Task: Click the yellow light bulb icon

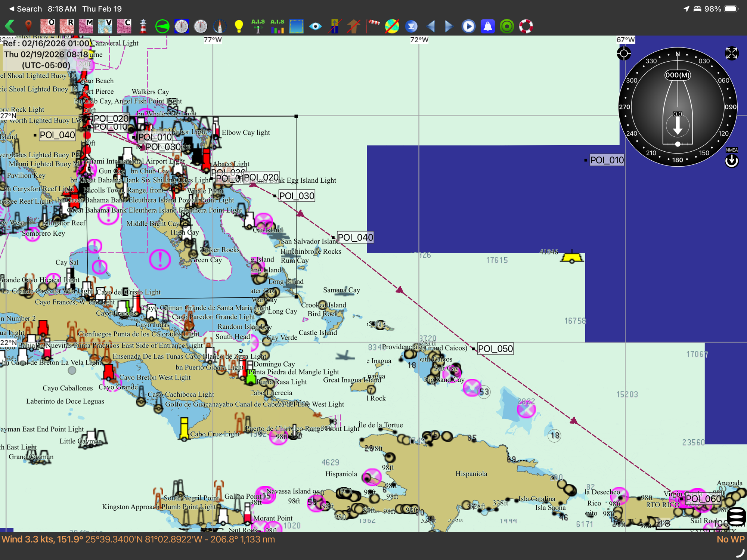Action: [239, 26]
